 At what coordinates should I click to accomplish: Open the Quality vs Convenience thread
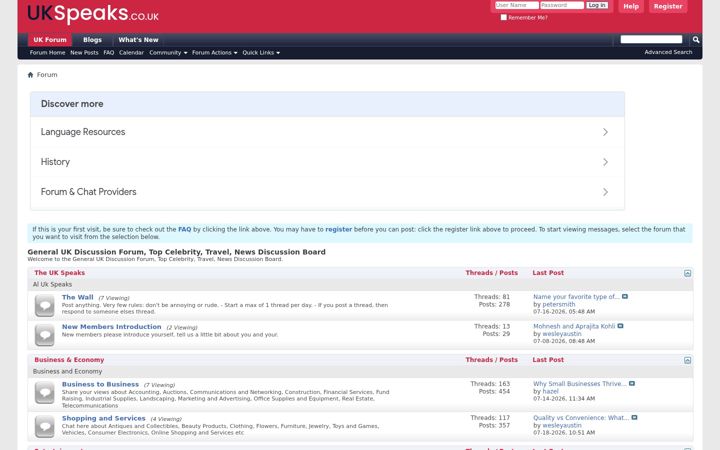click(x=581, y=417)
